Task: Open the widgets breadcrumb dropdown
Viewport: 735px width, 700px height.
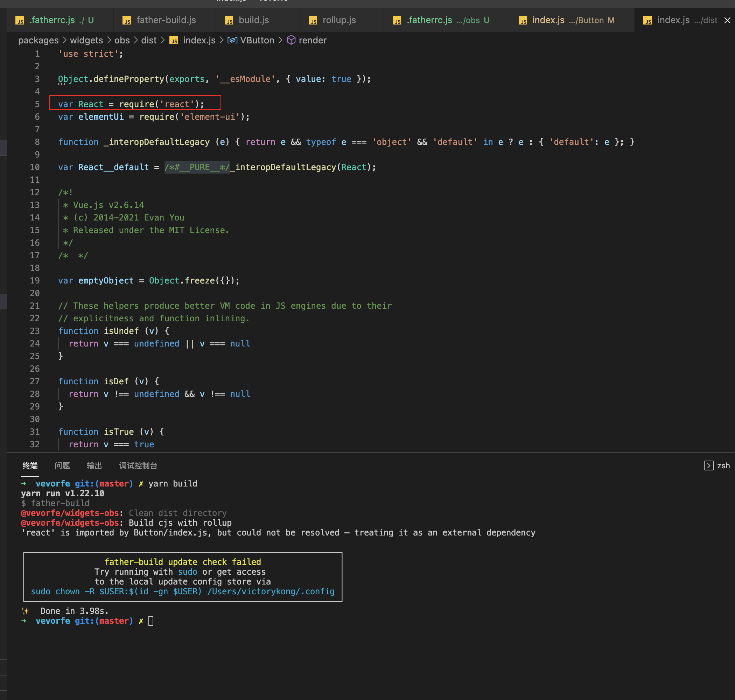Action: coord(86,40)
